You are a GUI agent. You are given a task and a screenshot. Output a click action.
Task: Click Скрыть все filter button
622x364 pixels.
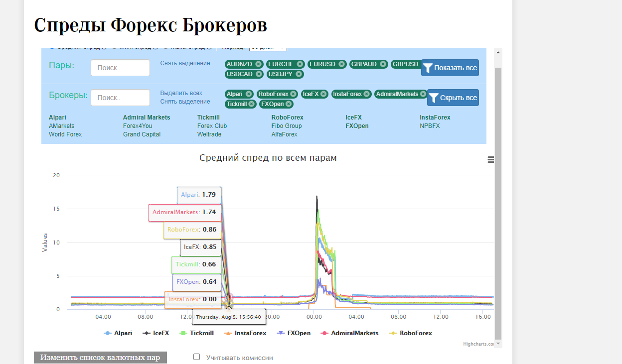tap(453, 98)
